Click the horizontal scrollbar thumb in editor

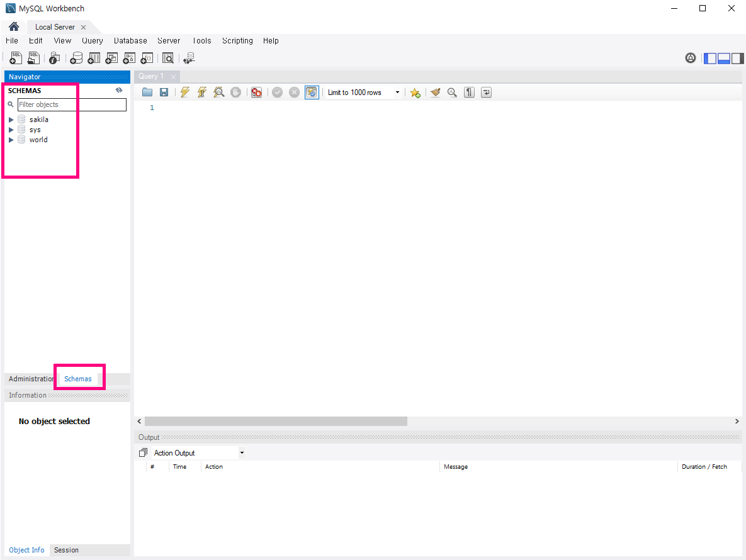[276, 421]
